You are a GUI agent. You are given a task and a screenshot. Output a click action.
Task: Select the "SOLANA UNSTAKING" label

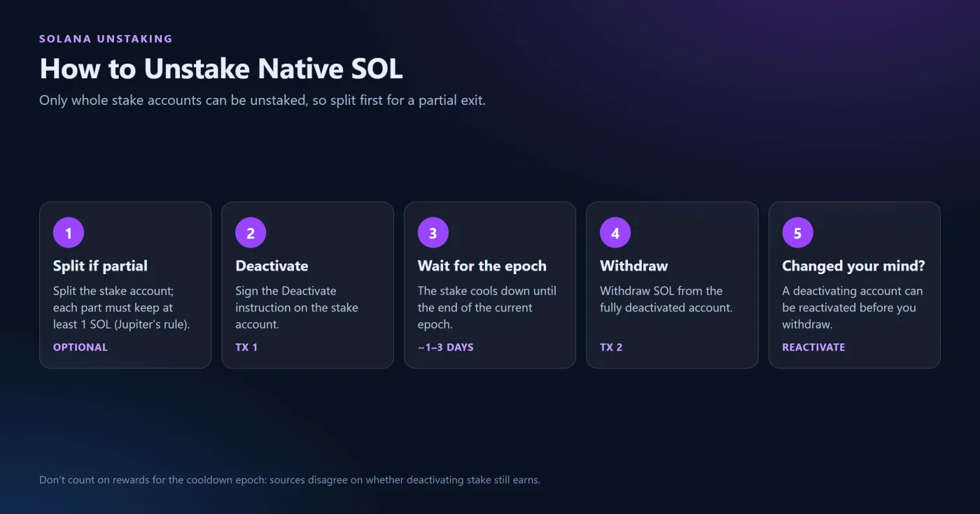tap(106, 39)
